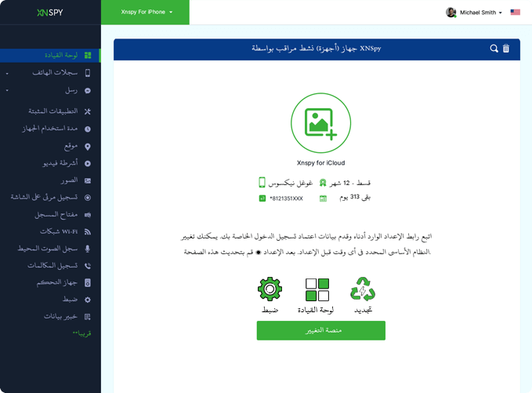Click the dashboard grid icon in the sidebar
The image size is (532, 393).
[88, 56]
